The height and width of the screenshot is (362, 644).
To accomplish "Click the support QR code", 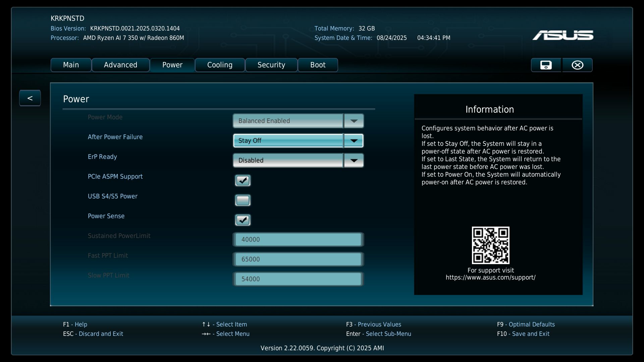I will point(490,245).
